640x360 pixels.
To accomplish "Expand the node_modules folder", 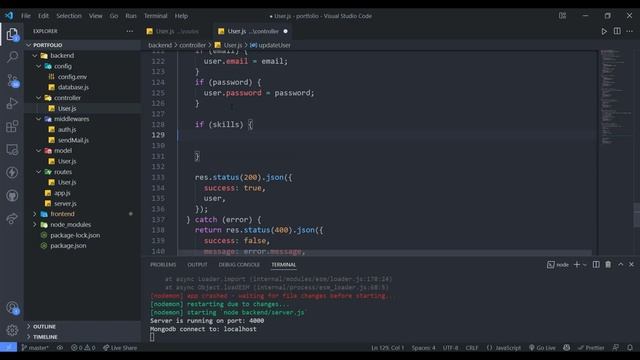I will (x=35, y=224).
